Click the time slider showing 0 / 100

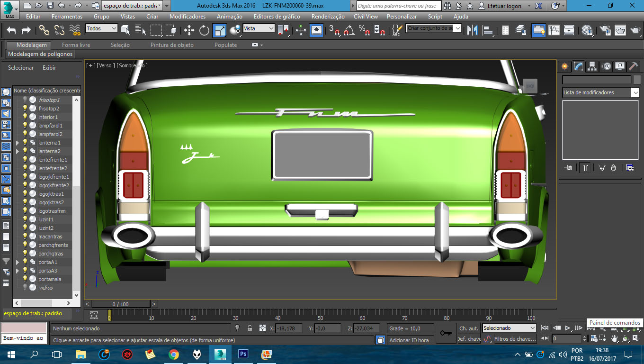pos(120,304)
